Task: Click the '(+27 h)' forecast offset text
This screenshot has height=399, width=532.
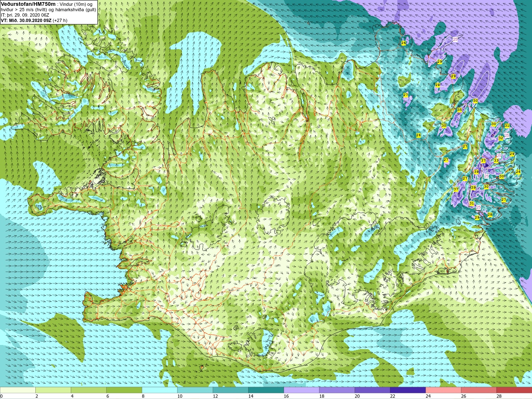Action: pyautogui.click(x=60, y=20)
